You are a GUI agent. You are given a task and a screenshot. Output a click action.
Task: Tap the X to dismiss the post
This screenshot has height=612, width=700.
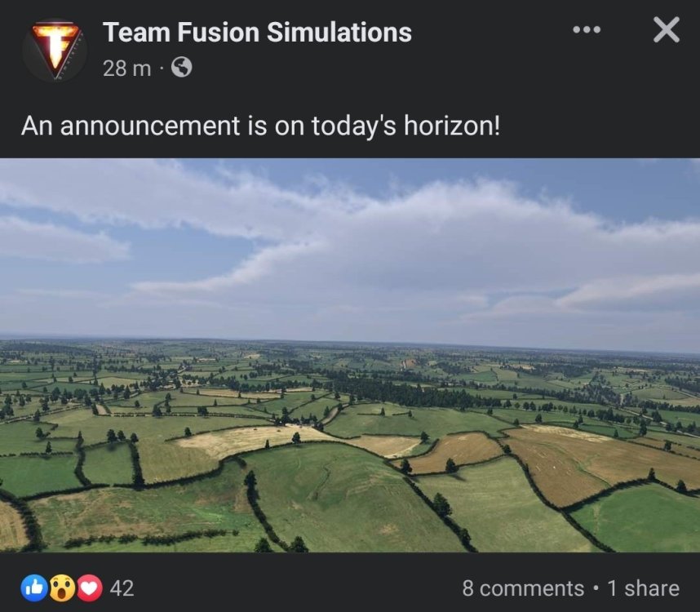click(665, 31)
